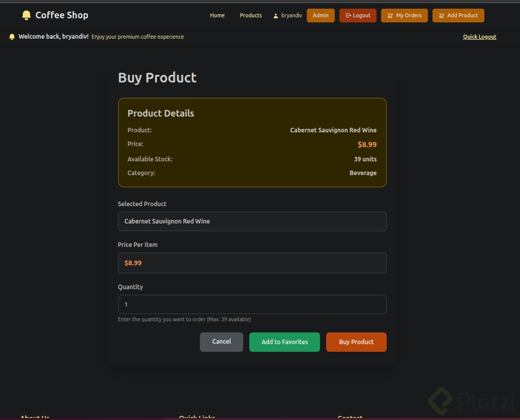The image size is (520, 420).
Task: Click the 'Available Stock:' label
Action: (x=150, y=159)
